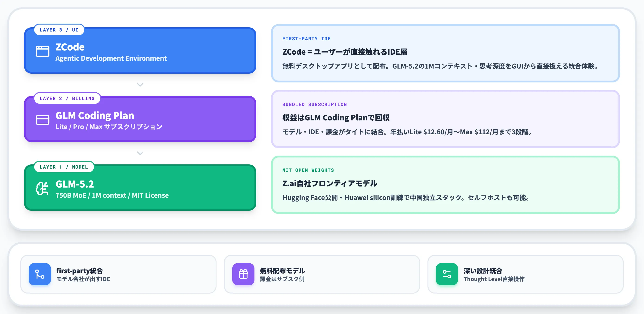Click 'モデル会社が出すIDE' caption
The height and width of the screenshot is (314, 644).
pos(83,279)
